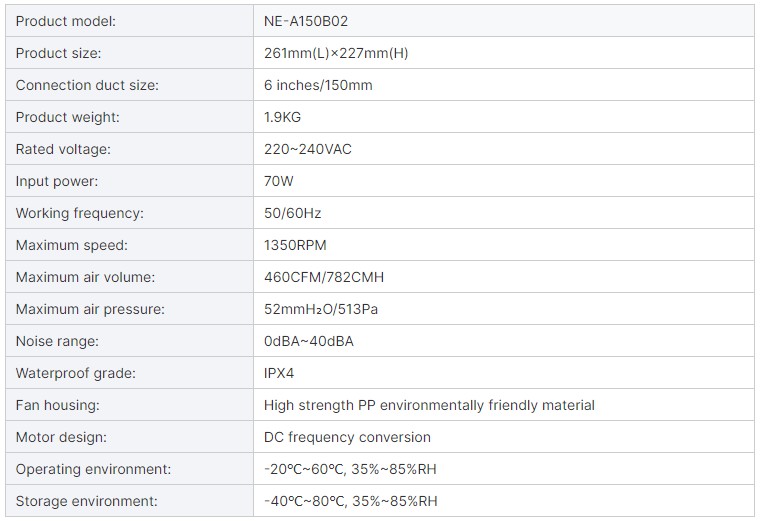
Task: Select the 1350RPM maximum speed value
Action: [295, 245]
